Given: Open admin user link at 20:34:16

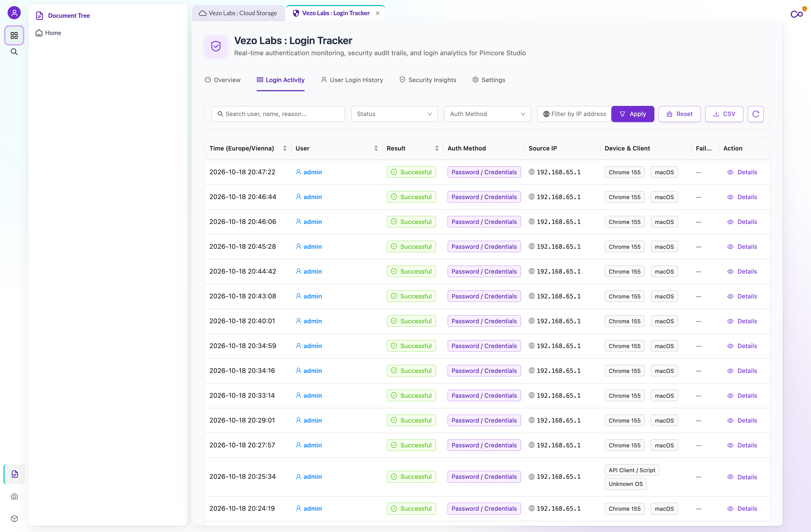Looking at the screenshot, I should (309, 371).
